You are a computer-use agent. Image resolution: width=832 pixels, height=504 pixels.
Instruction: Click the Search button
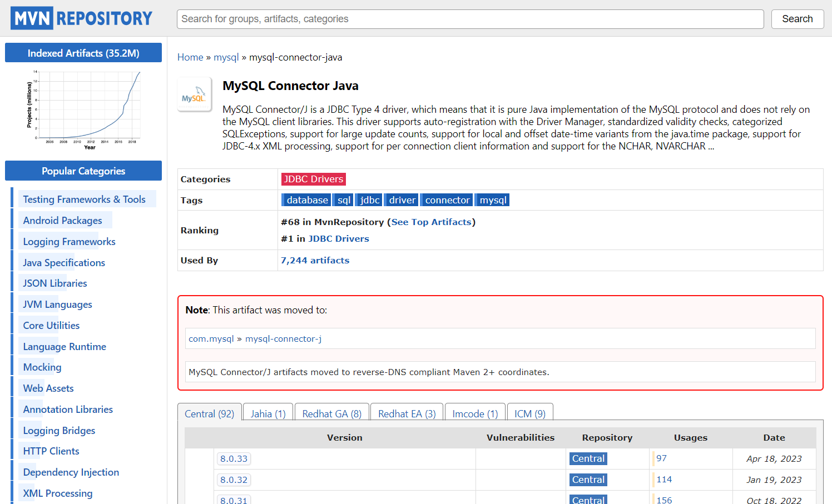click(797, 19)
